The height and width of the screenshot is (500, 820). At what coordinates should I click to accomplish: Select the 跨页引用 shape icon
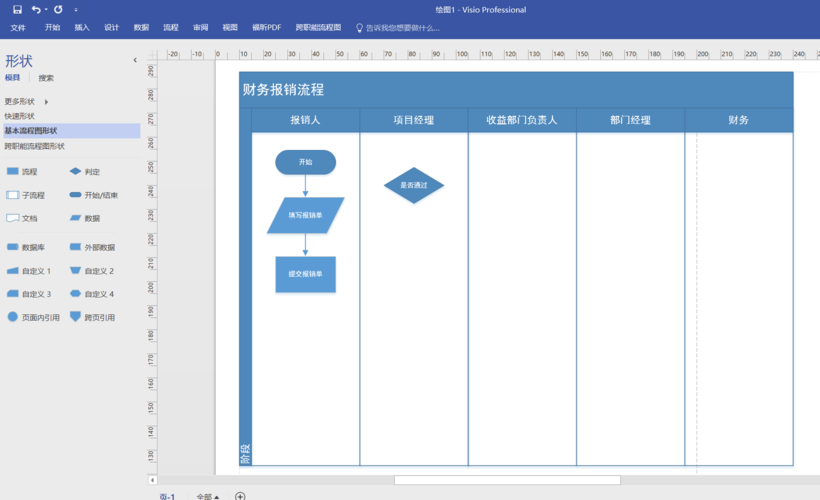pyautogui.click(x=75, y=316)
